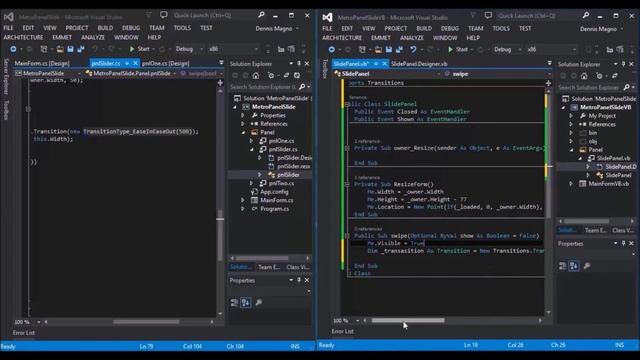
Task: Expand pnlTwo.cs node in Solution Explorer
Action: [x=251, y=183]
